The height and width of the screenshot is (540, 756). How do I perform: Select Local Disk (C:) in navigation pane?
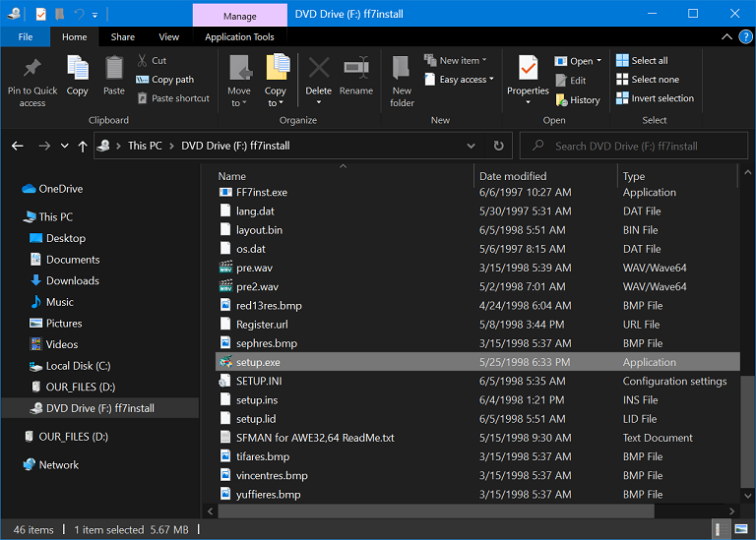click(x=70, y=366)
